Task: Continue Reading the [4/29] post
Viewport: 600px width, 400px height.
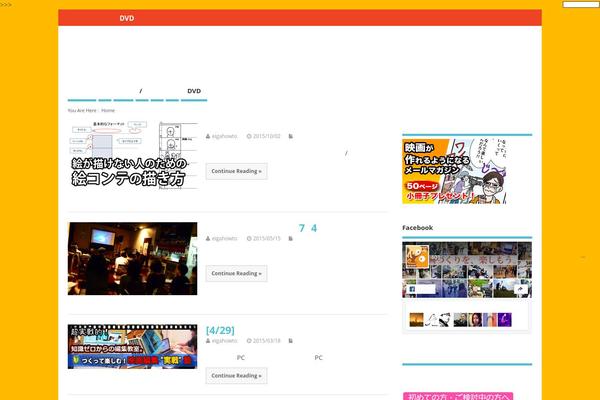Action: coord(236,376)
